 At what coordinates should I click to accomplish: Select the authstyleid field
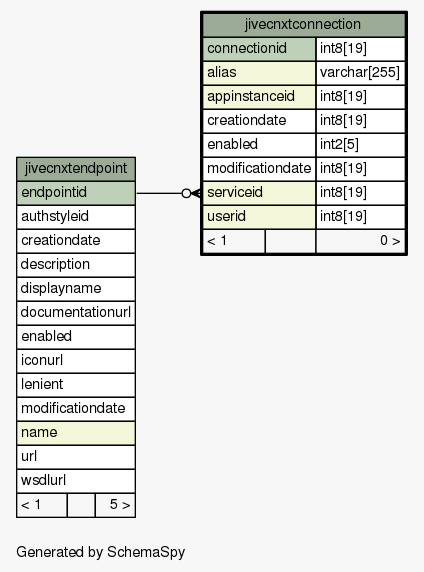[x=76, y=217]
